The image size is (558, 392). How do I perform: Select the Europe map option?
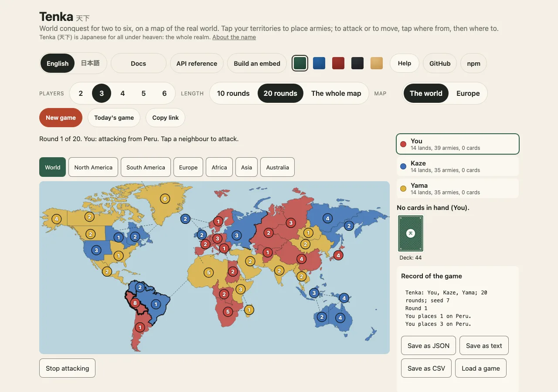click(468, 93)
